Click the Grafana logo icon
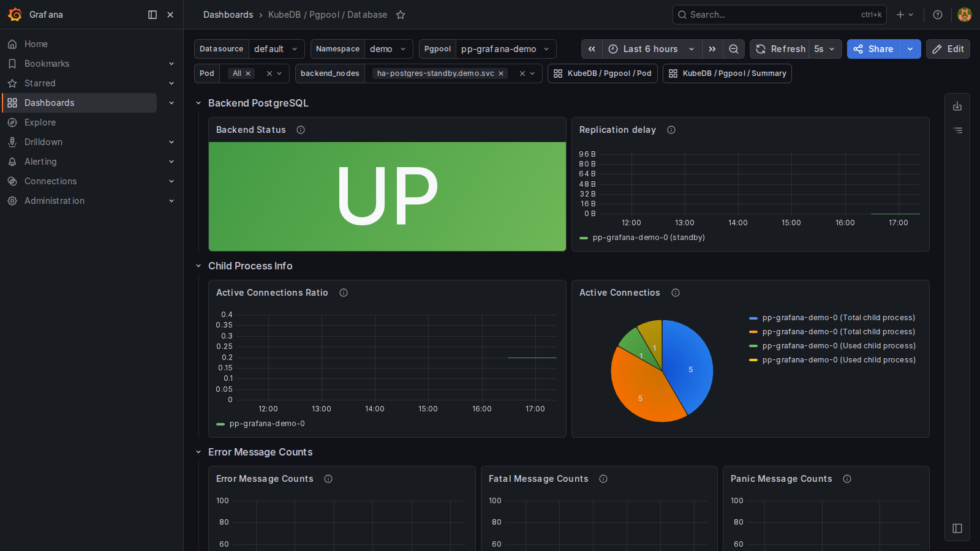Screen dimensions: 980x551 point(15,15)
